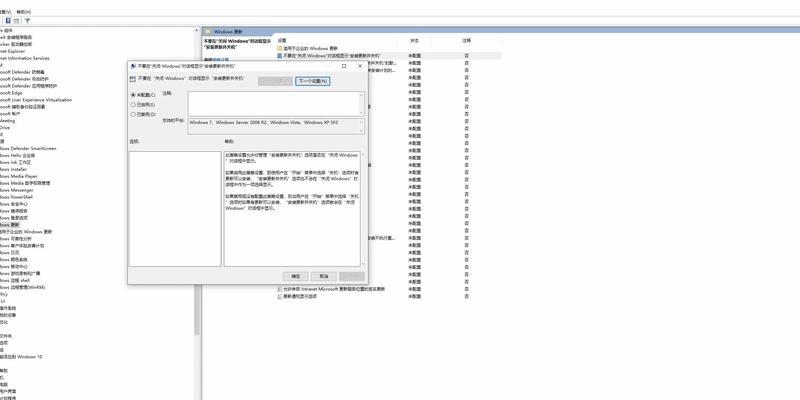This screenshot has height=400, width=800.
Task: Click the properties panel icon in toolbar
Action: (16, 21)
